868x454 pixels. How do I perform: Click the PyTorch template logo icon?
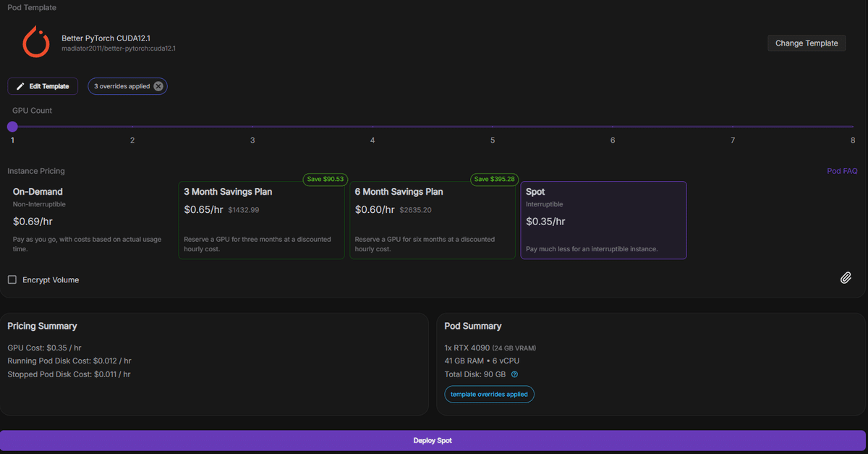[x=35, y=42]
